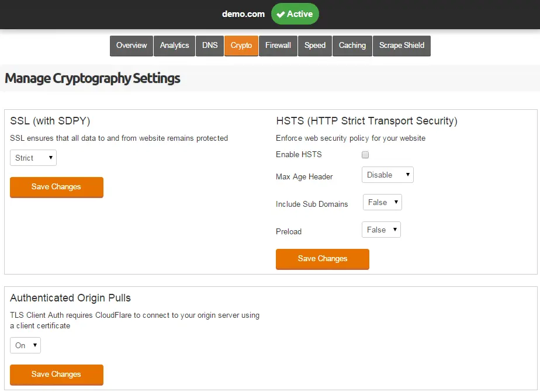540x392 pixels.
Task: Select the Crypto tab
Action: 241,46
